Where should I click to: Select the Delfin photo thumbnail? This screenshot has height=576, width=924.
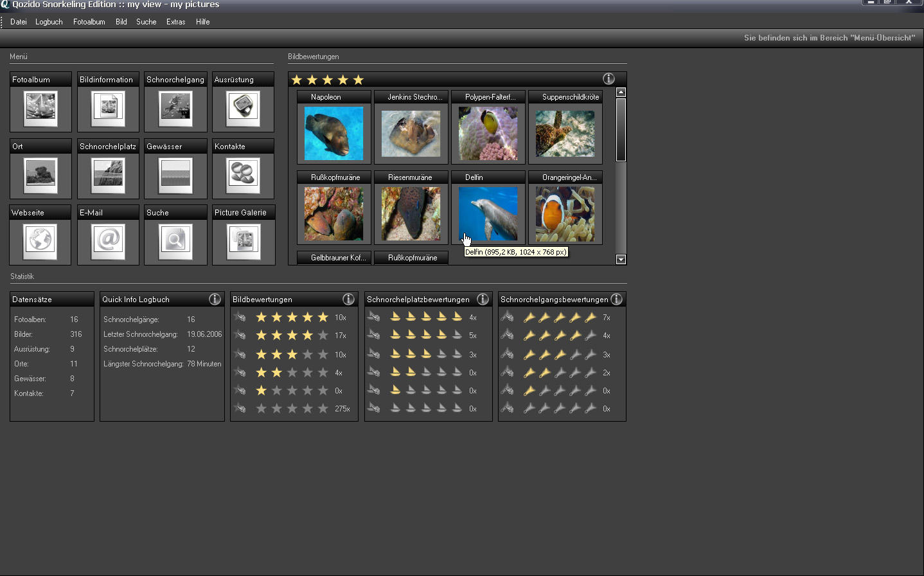point(488,213)
